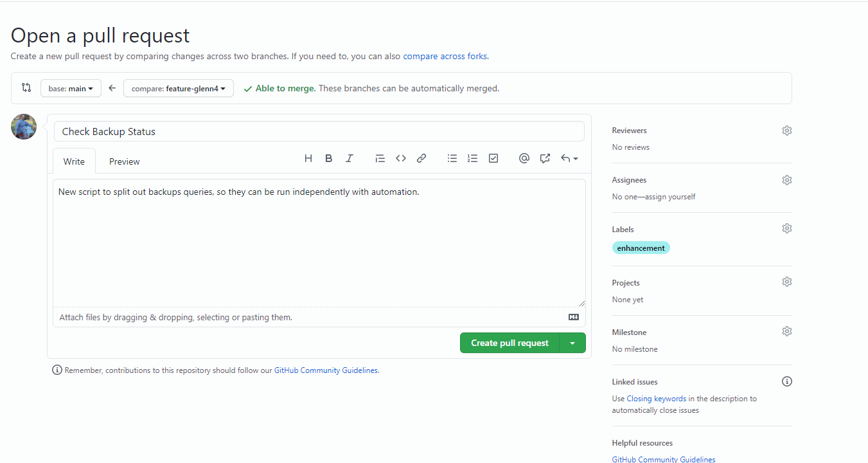Viewport: 868px width, 463px height.
Task: Click the heading formatting icon
Action: coord(308,158)
